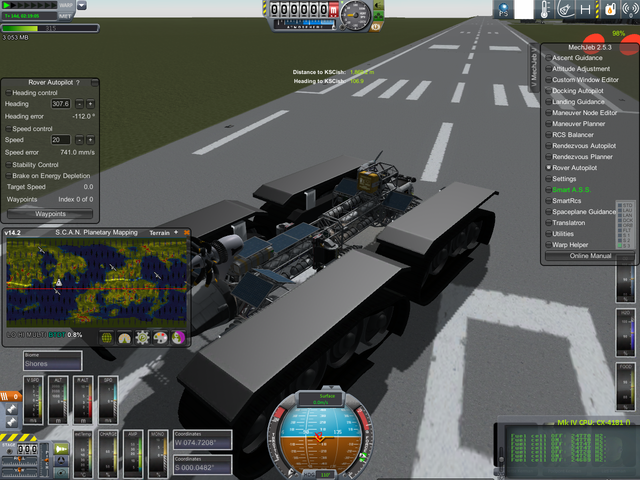Open SCANsat color palette icon
This screenshot has width=640, height=480.
160,338
